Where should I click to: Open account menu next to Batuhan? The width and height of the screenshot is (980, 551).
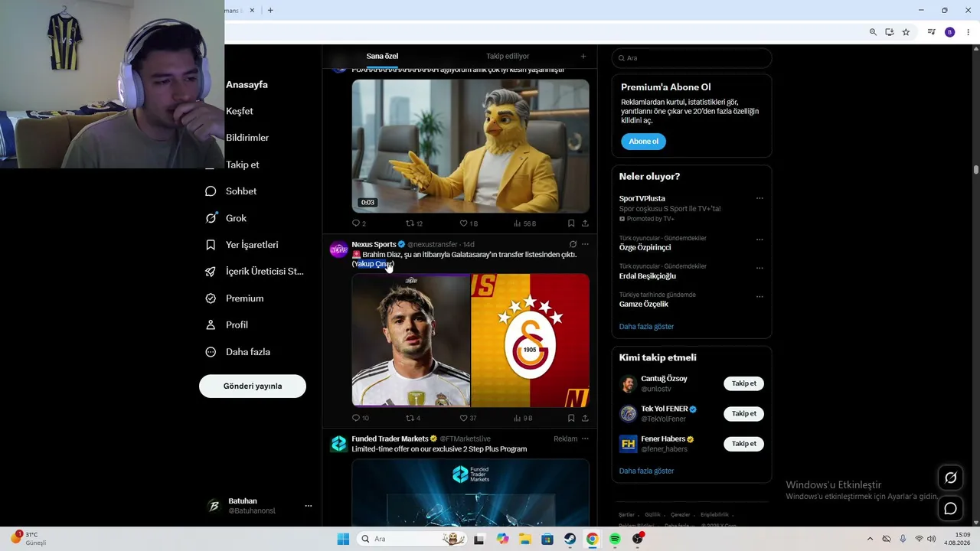click(309, 506)
